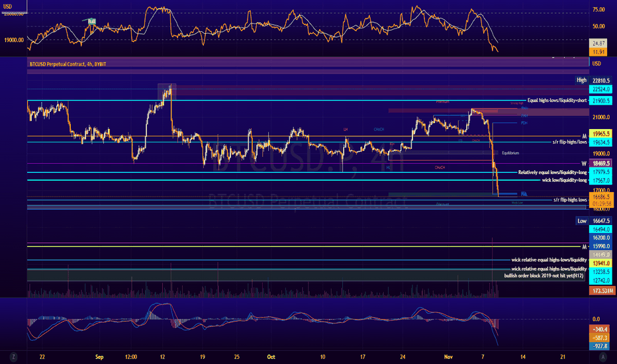The image size is (617, 364).
Task: Select the USD currency label on price axis
Action: point(596,64)
